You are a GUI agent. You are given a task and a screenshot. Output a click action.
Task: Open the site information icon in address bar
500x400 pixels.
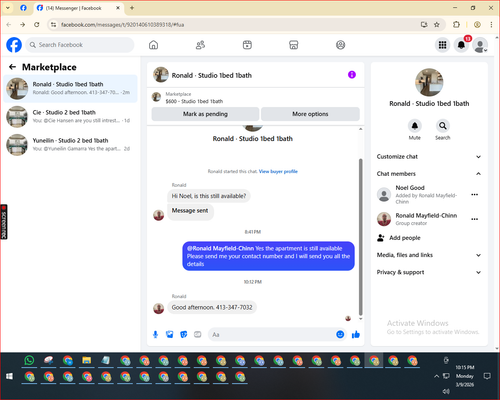(x=53, y=25)
